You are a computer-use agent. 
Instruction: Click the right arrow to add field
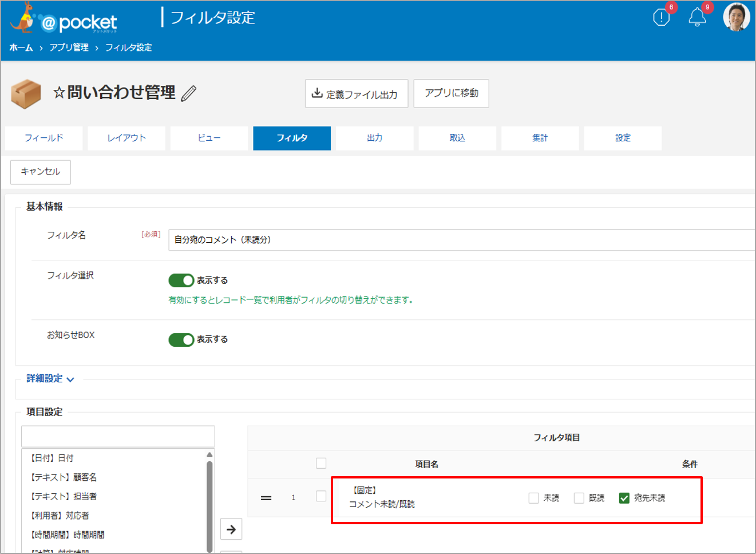(231, 529)
